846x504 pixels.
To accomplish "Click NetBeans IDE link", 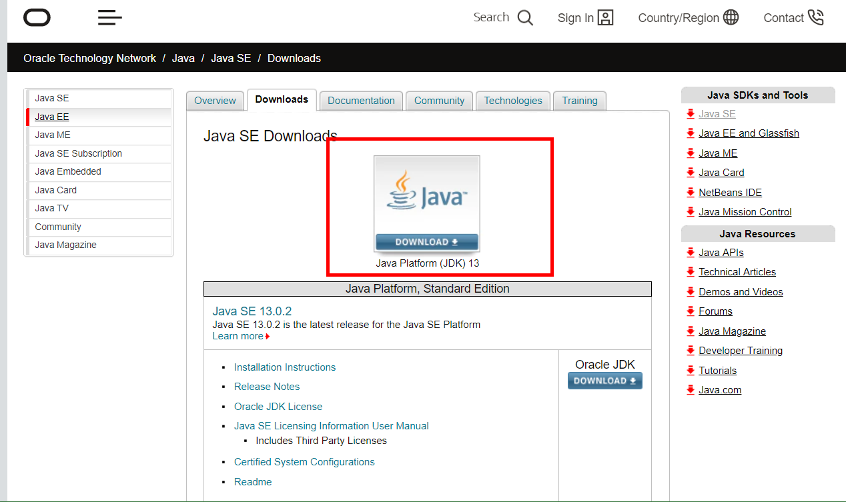I will coord(730,193).
